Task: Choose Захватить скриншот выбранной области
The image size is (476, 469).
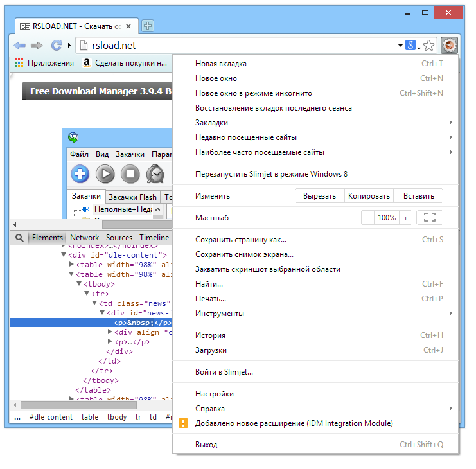Action: click(315, 269)
